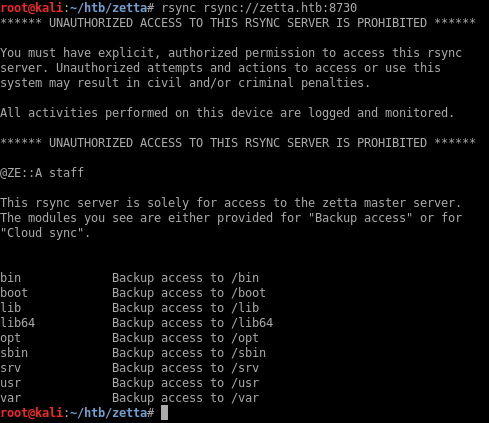Click the '/lib64' path in the description column
The image size is (489, 423).
coord(252,323)
